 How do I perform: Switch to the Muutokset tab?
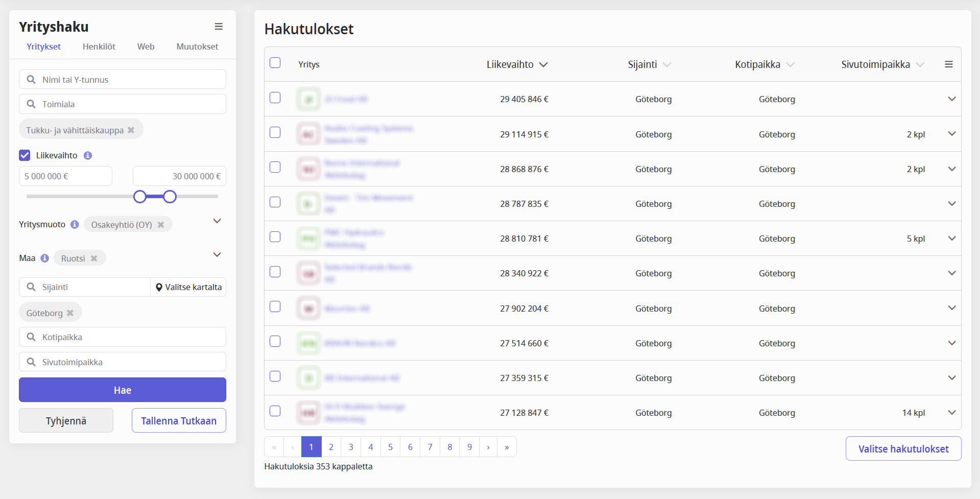tap(197, 46)
